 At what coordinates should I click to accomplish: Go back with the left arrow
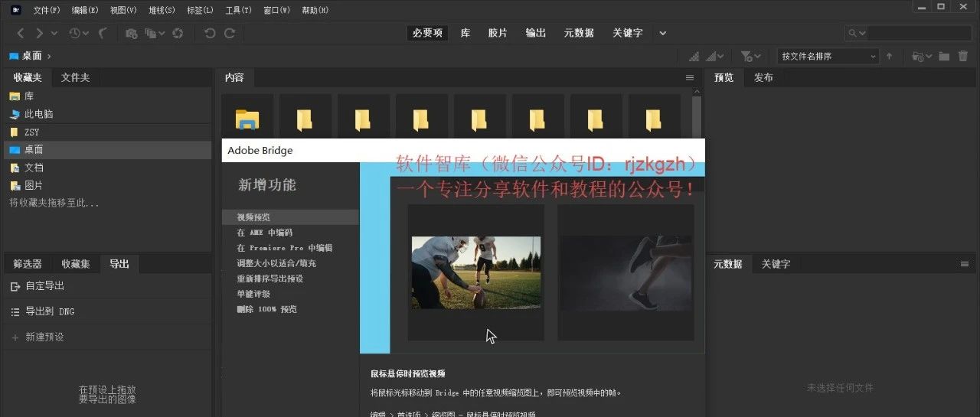(21, 33)
